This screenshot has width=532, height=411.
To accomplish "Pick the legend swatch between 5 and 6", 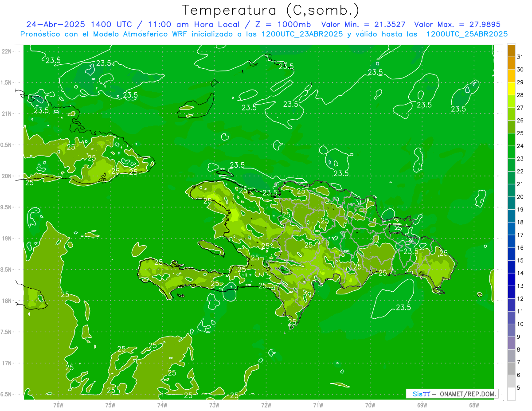I will click(511, 382).
